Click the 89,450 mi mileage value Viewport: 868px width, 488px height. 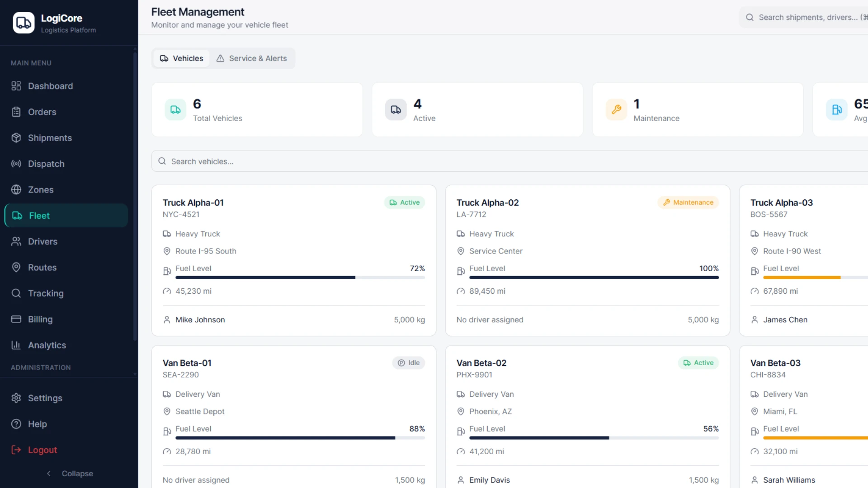[487, 291]
